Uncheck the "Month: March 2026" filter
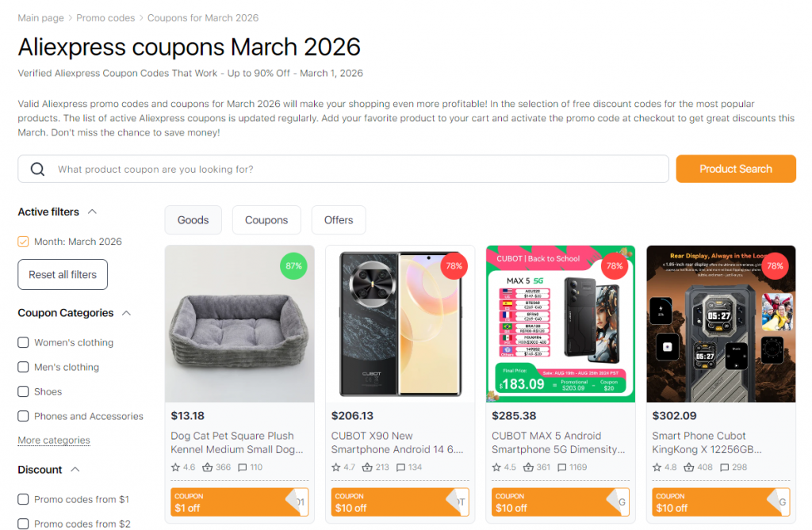The height and width of the screenshot is (530, 812). click(x=23, y=241)
